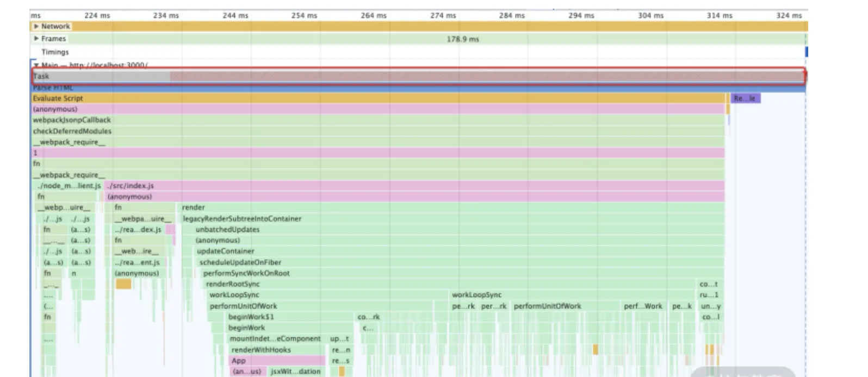Expand the Frames track disclosure triangle
Viewport: 868px width, 377px height.
[36, 39]
